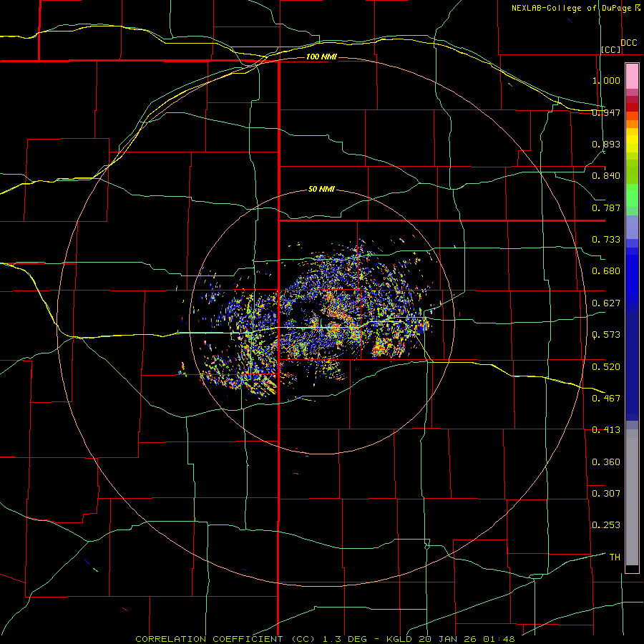The width and height of the screenshot is (644, 644).
Task: Click the 0.520 color scale value
Action: 606,367
